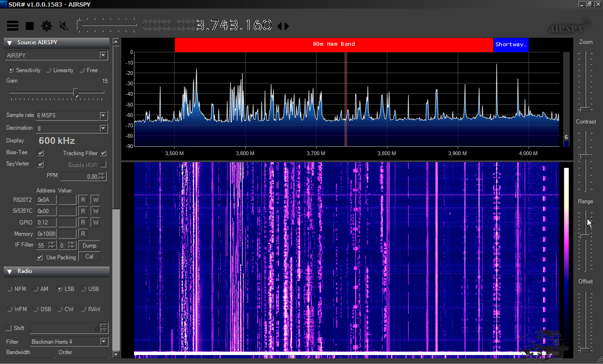Click the 600 kHz display bandwidth text
603x364 pixels.
pos(57,141)
